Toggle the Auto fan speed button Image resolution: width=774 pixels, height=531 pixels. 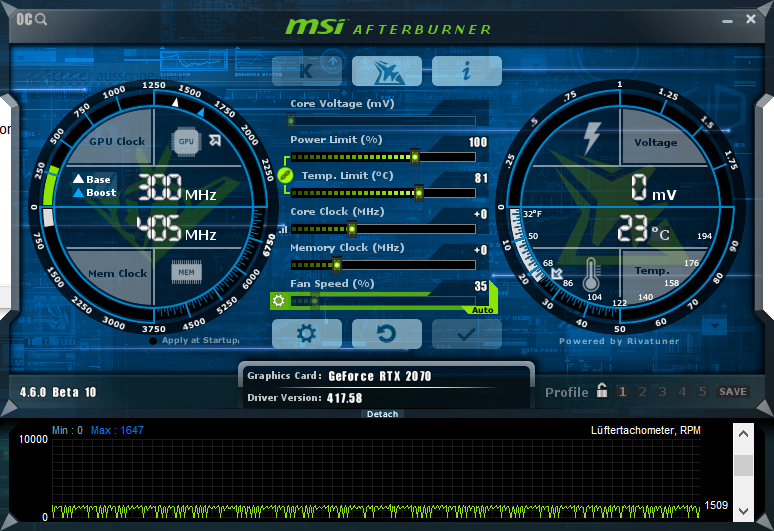pyautogui.click(x=482, y=310)
